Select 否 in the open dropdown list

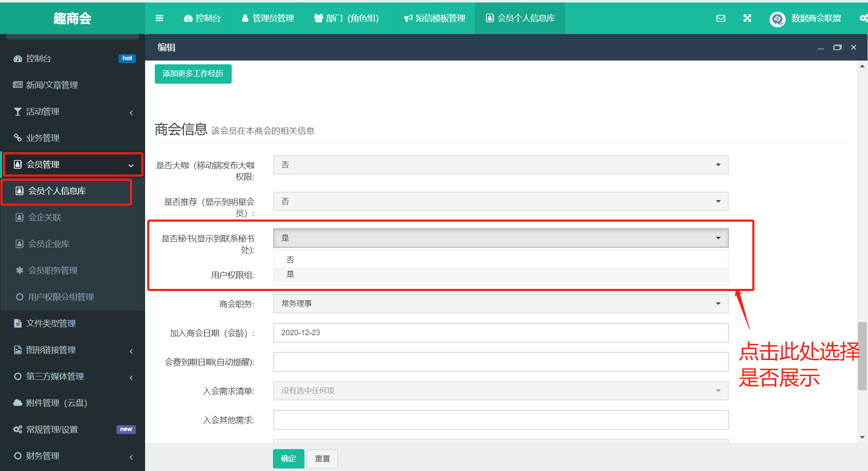290,260
